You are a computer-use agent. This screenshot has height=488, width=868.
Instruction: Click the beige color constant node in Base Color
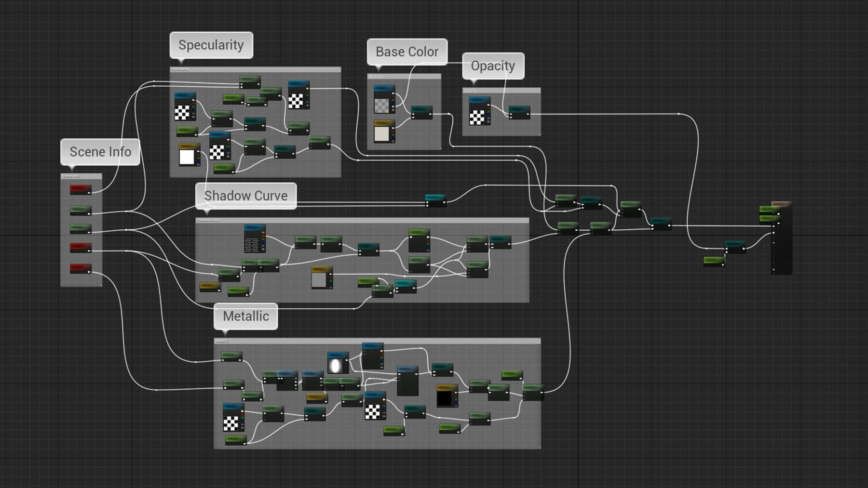click(x=384, y=132)
